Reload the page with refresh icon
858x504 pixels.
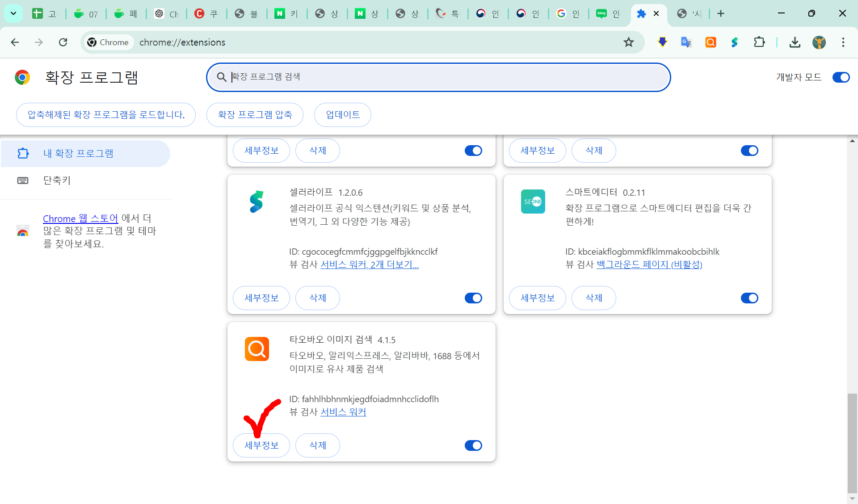pos(63,42)
